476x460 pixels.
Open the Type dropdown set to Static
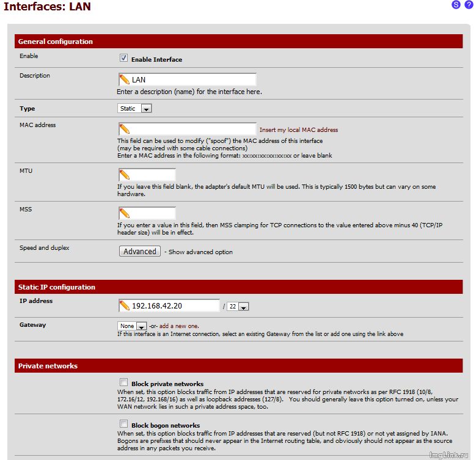tap(134, 108)
